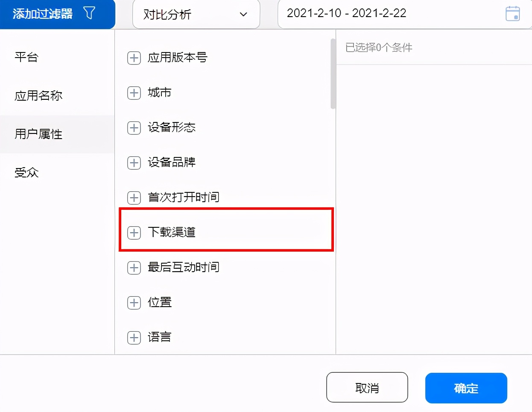Click the plus icon next to 语言
This screenshot has width=532, height=412.
pyautogui.click(x=134, y=337)
